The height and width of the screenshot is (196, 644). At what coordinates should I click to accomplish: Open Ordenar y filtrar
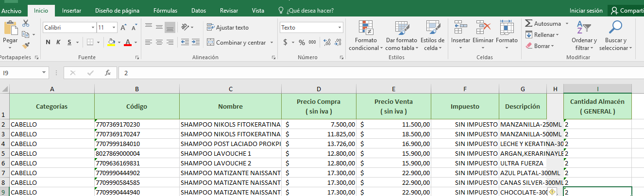click(x=584, y=35)
